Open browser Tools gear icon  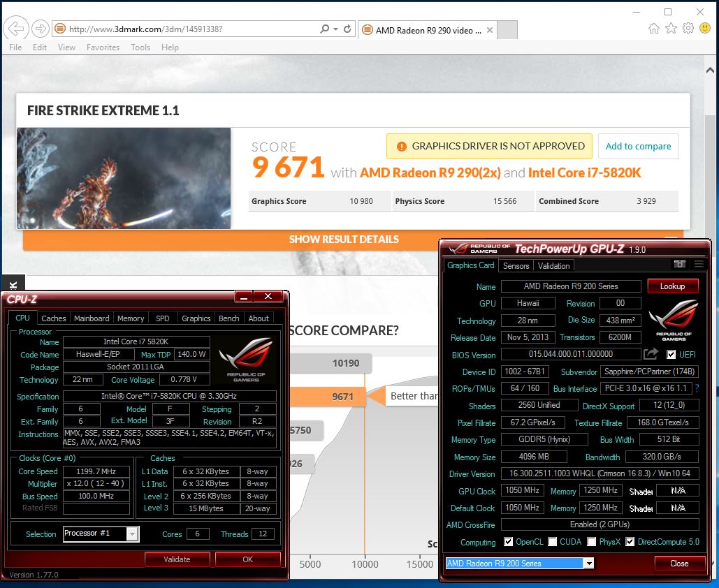pos(688,29)
